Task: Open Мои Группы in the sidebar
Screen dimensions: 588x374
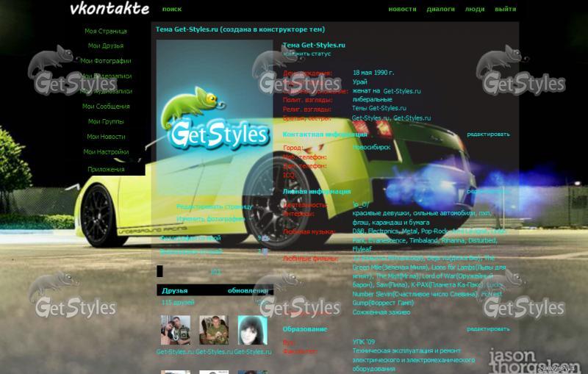Action: tap(106, 121)
